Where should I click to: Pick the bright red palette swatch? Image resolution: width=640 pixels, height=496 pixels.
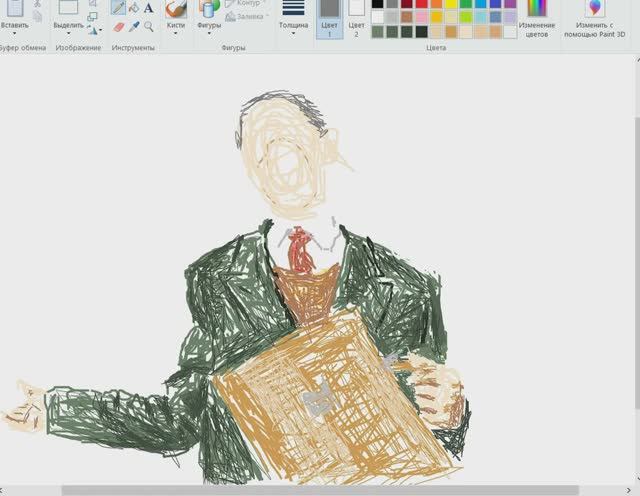click(x=422, y=4)
